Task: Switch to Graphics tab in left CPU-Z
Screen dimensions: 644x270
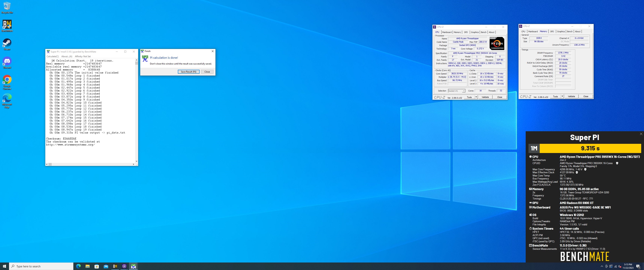Action: point(475,32)
